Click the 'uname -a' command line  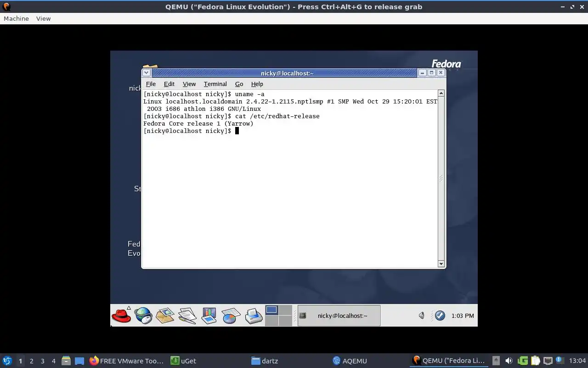pyautogui.click(x=204, y=94)
